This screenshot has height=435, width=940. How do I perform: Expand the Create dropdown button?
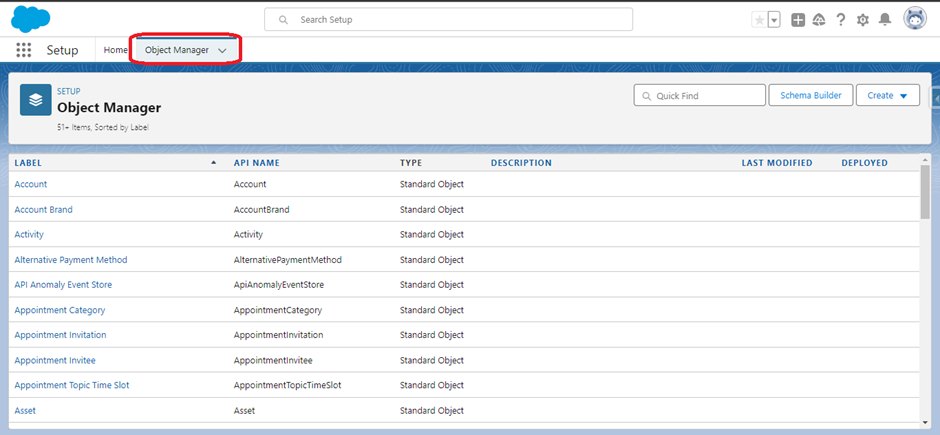point(888,95)
